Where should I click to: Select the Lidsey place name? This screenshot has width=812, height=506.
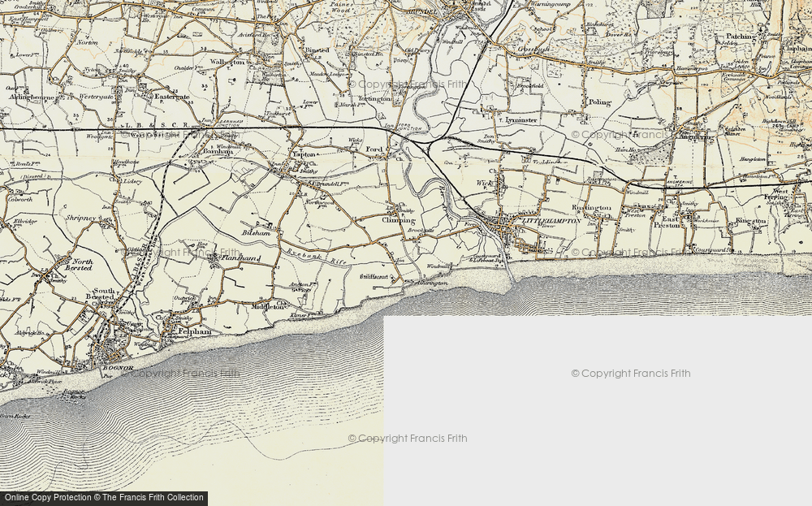(x=134, y=182)
